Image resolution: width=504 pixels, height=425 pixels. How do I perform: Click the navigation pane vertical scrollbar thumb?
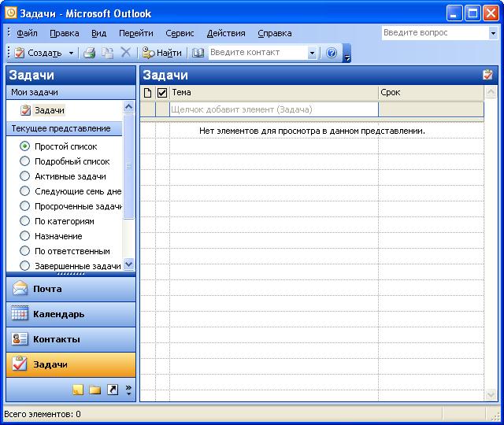pos(129,166)
